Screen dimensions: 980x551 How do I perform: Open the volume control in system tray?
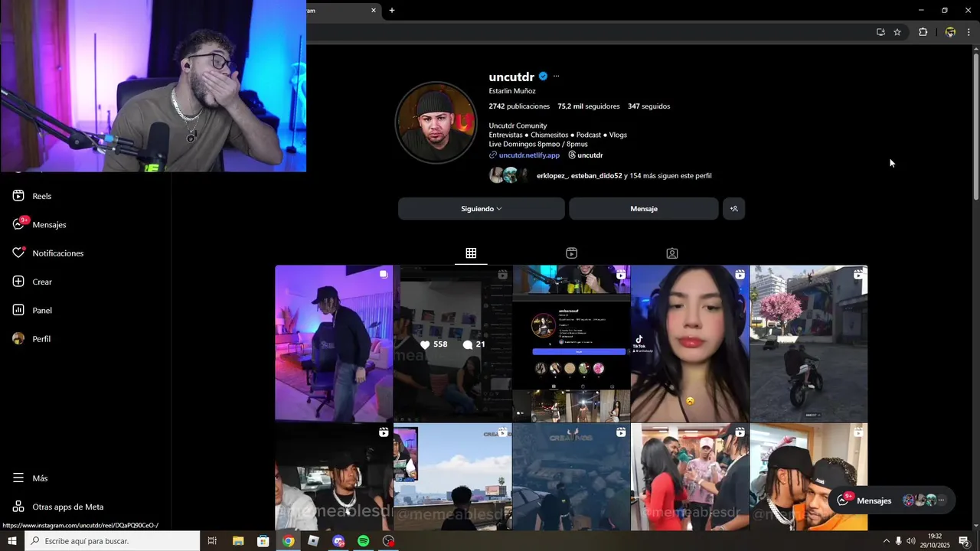[911, 541]
